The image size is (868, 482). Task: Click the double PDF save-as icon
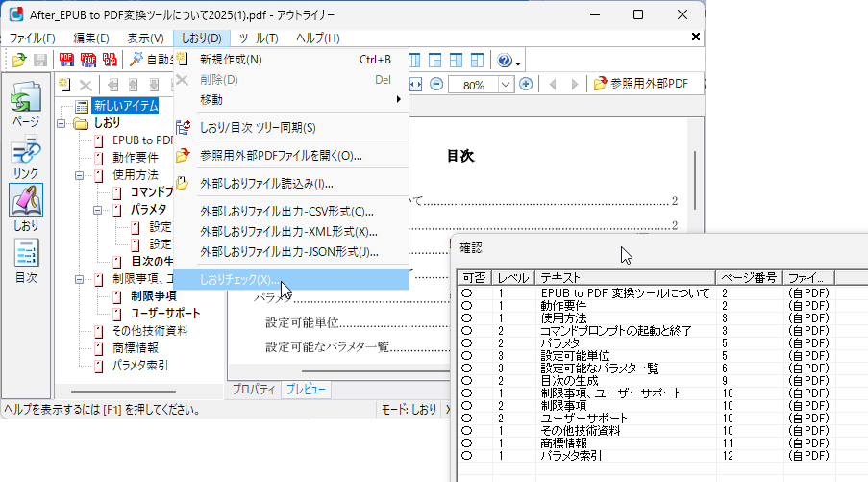[x=88, y=60]
